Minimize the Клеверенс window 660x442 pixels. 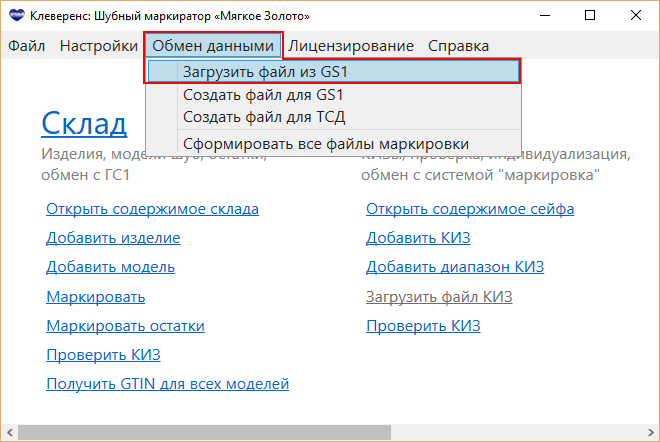pos(545,16)
